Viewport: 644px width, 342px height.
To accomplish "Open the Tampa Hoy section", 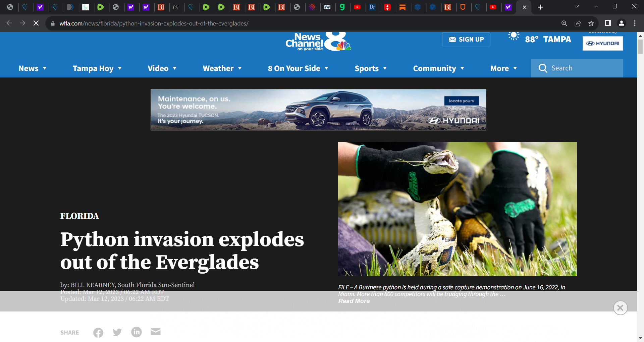I will pos(93,68).
